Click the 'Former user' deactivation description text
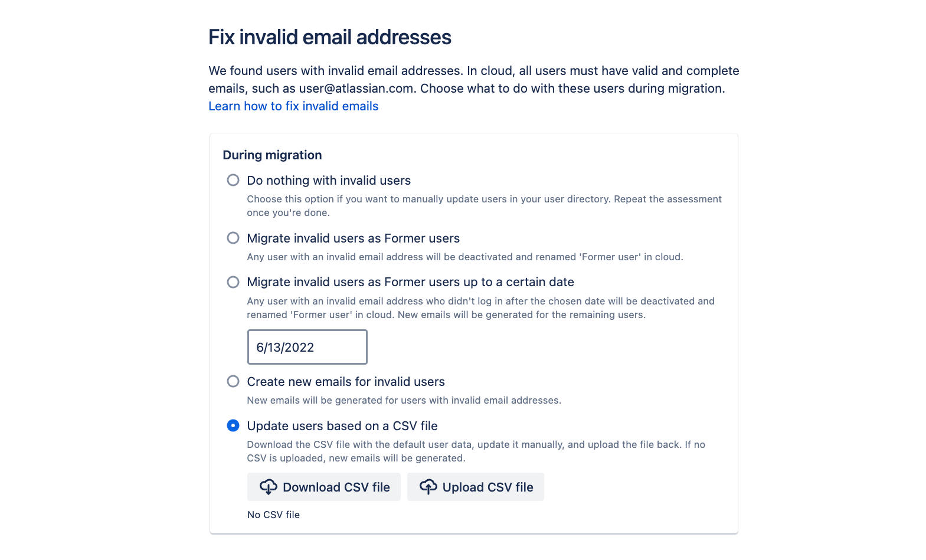 click(464, 257)
